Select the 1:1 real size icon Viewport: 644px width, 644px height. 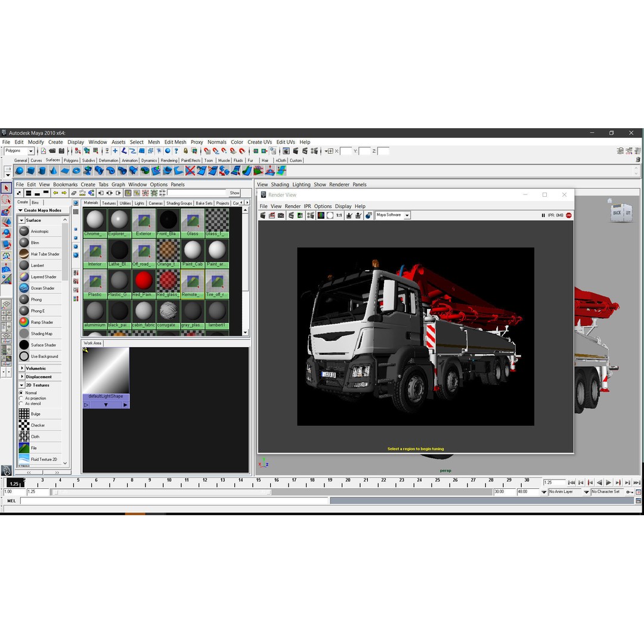(x=339, y=216)
